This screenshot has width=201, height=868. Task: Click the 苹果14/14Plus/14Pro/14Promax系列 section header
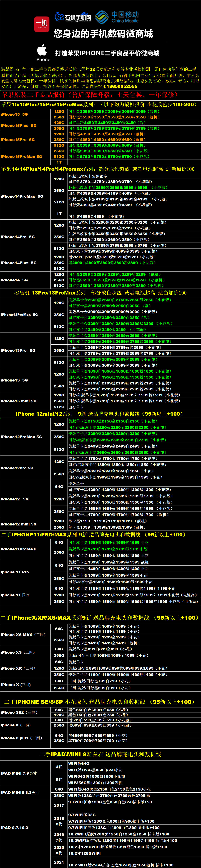coord(98,169)
